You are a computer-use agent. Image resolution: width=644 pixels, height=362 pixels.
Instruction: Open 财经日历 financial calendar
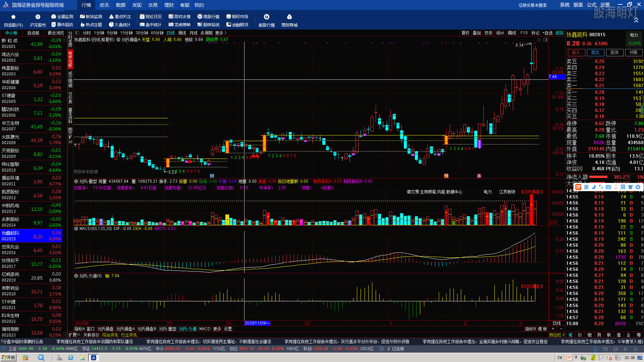coord(151,16)
